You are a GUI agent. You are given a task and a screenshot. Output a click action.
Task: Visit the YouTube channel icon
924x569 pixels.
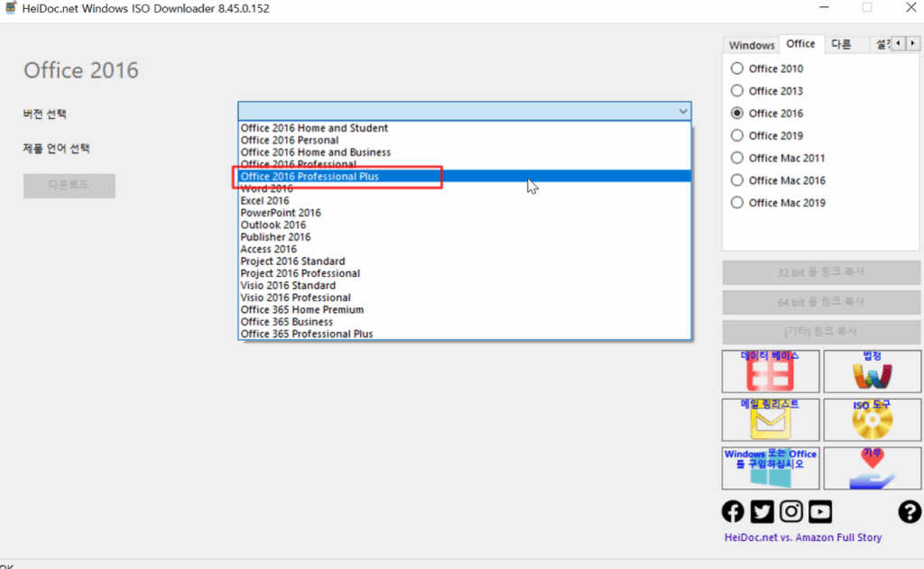[x=819, y=511]
